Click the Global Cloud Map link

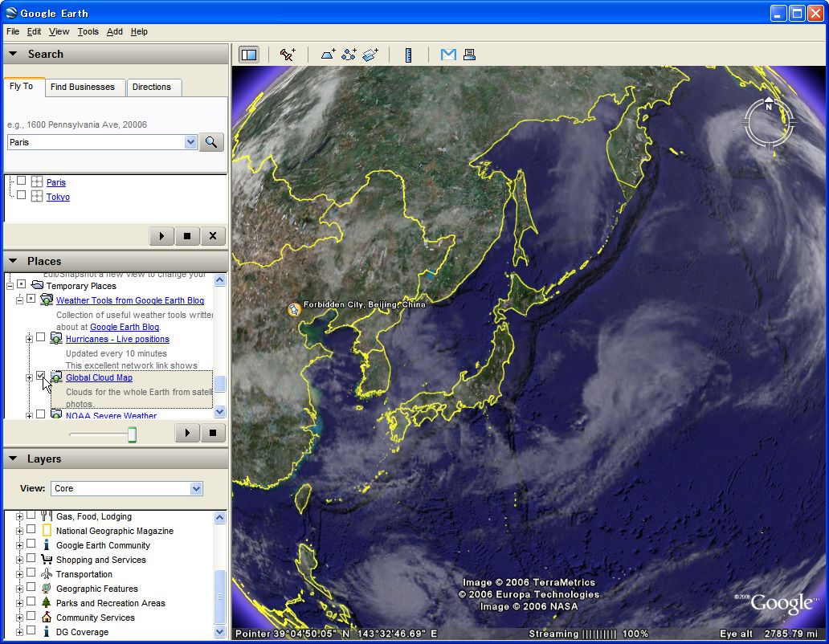click(99, 377)
